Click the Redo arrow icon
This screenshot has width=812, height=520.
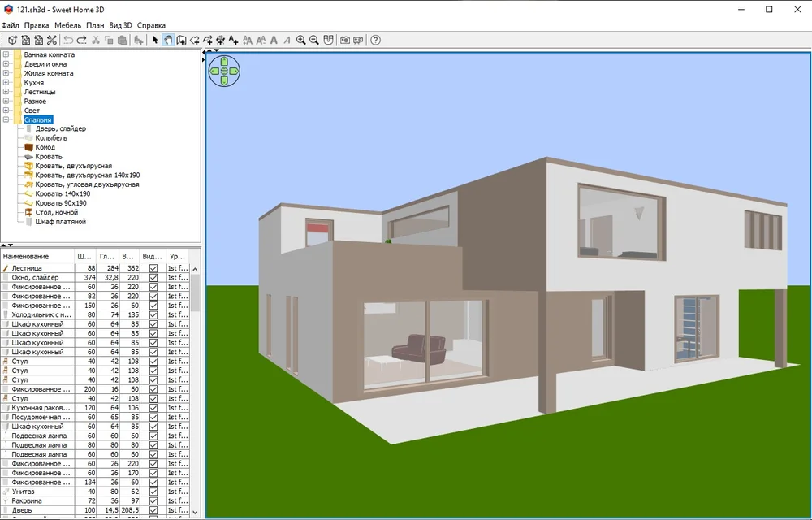tap(82, 40)
